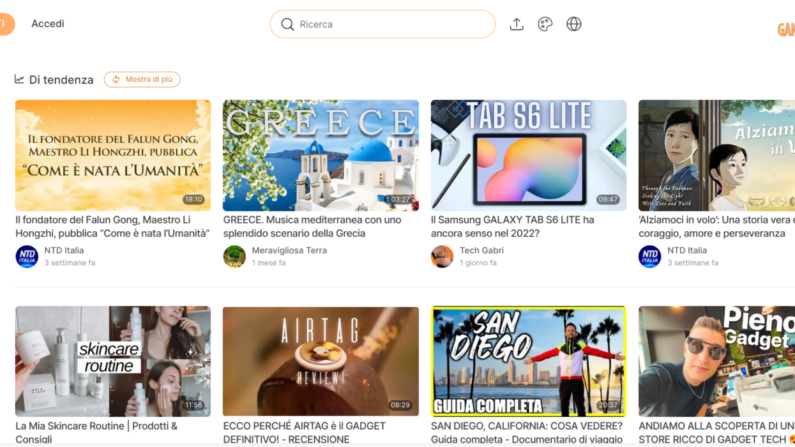Click the '1 giorno fa' upload date
The image size is (795, 447).
(478, 263)
